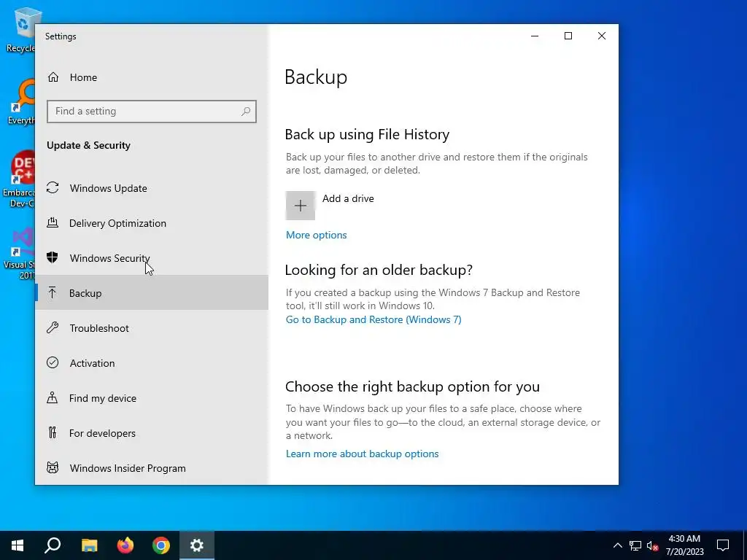Click the Back up using File History heading
Viewport: 747px width, 560px height.
[367, 135]
